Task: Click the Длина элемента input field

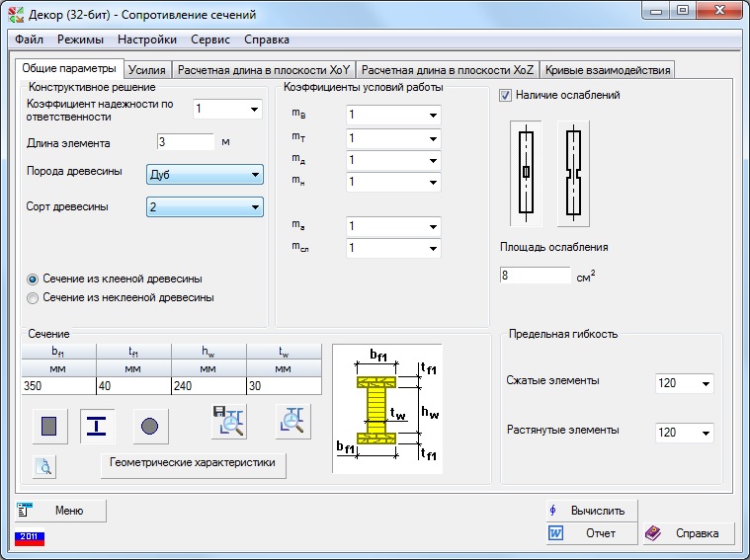Action: click(x=185, y=142)
